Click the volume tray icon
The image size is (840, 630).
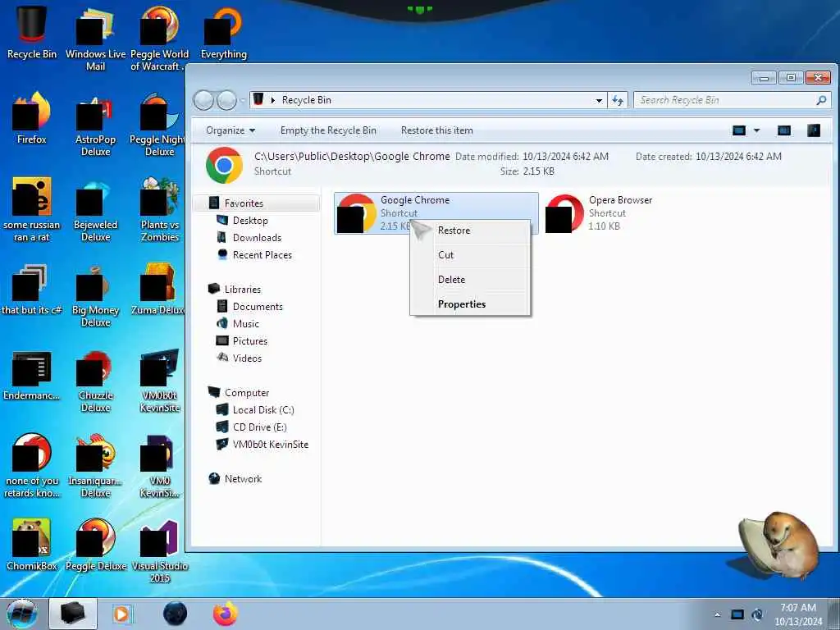[x=757, y=614]
